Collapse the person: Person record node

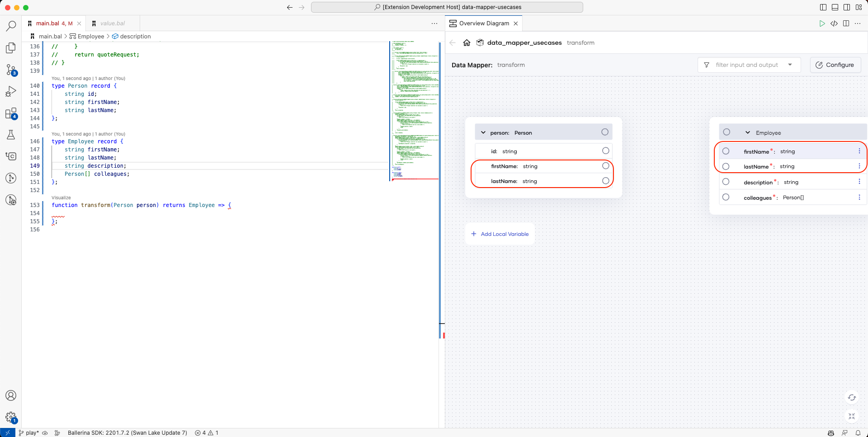[484, 132]
